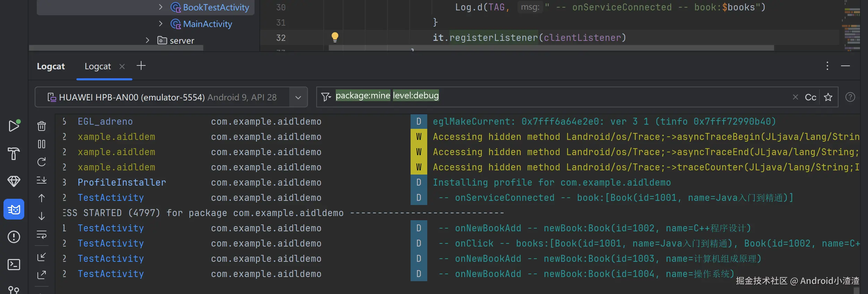The image size is (868, 294).
Task: Pause logcat output
Action: pos(42,144)
